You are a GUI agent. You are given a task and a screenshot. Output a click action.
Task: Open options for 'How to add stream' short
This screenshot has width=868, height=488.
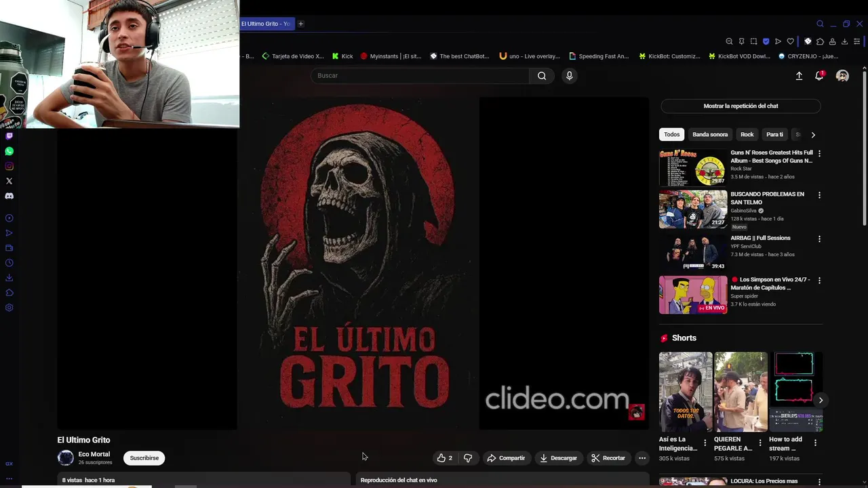(815, 443)
